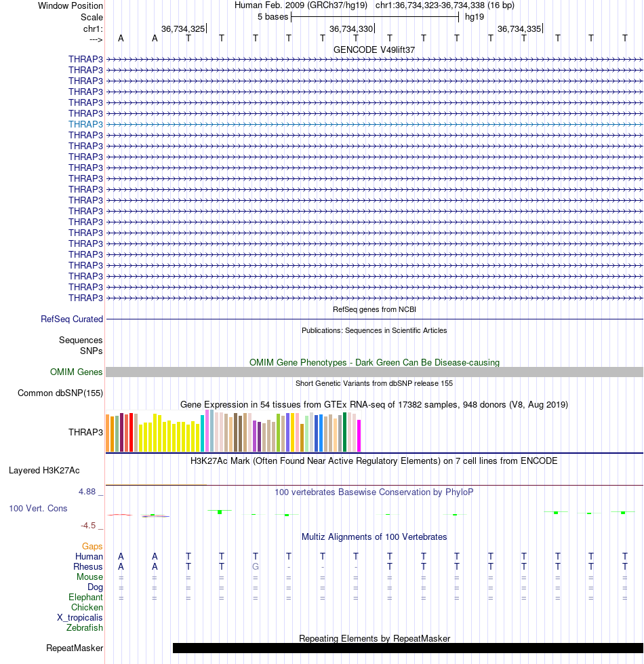Click the Layered H3K27Ac track label

click(x=44, y=471)
